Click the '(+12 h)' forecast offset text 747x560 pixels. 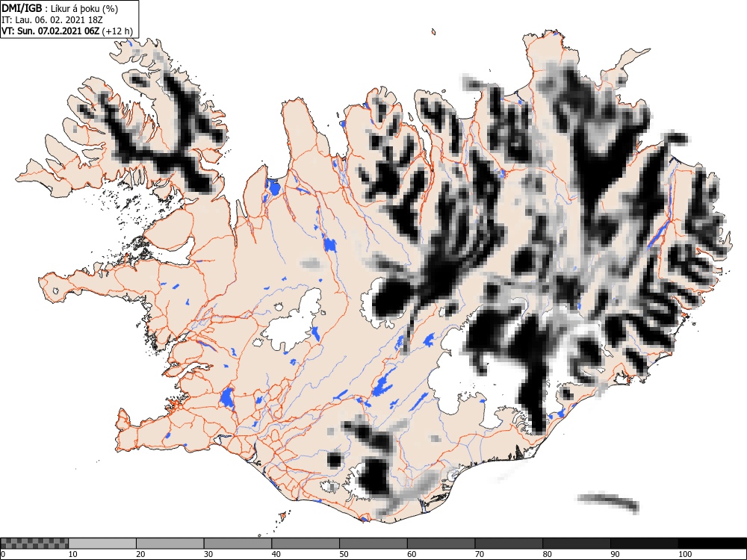[117, 31]
